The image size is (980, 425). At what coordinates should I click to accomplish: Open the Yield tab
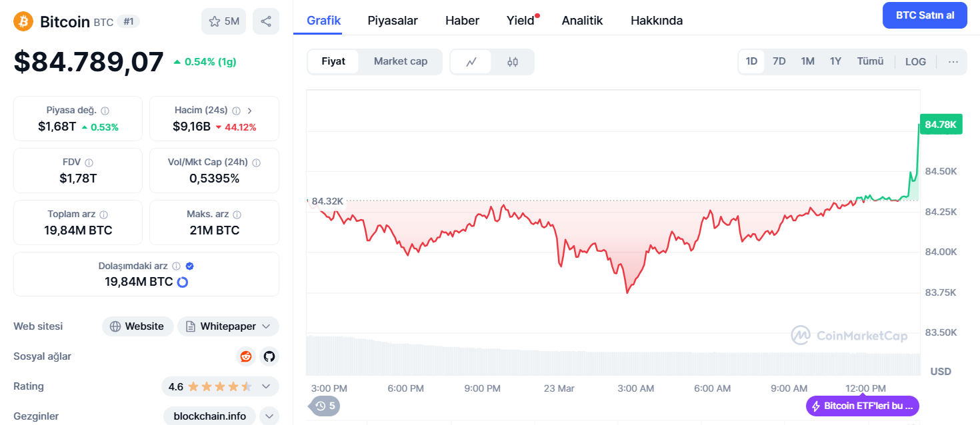(x=521, y=21)
